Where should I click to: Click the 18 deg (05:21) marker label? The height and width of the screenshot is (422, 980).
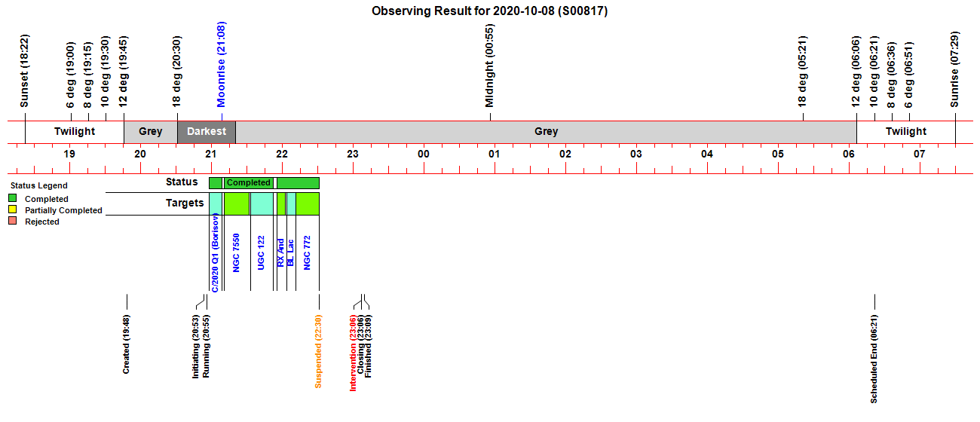coord(803,72)
